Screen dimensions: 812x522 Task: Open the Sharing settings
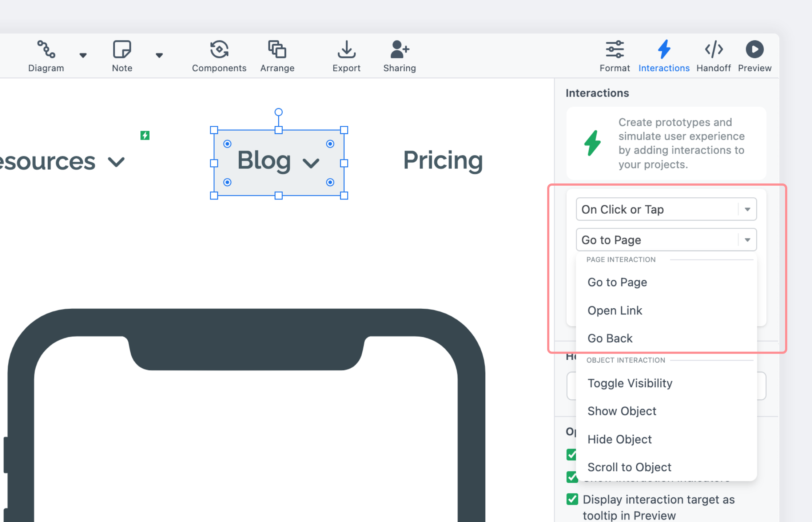coord(399,55)
